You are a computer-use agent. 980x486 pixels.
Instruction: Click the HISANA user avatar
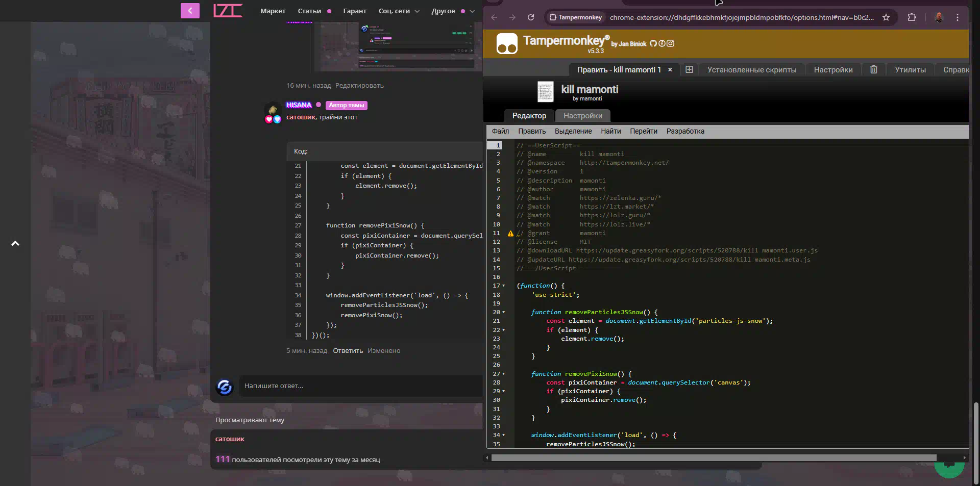click(273, 109)
